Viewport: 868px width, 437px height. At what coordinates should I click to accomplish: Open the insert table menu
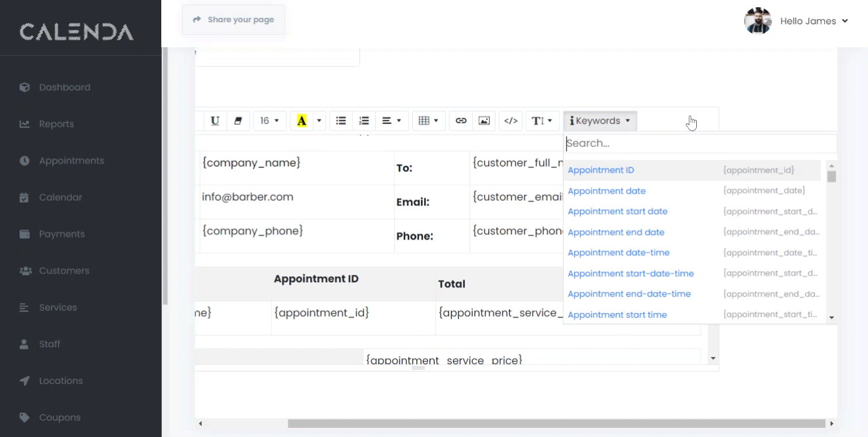click(x=428, y=121)
